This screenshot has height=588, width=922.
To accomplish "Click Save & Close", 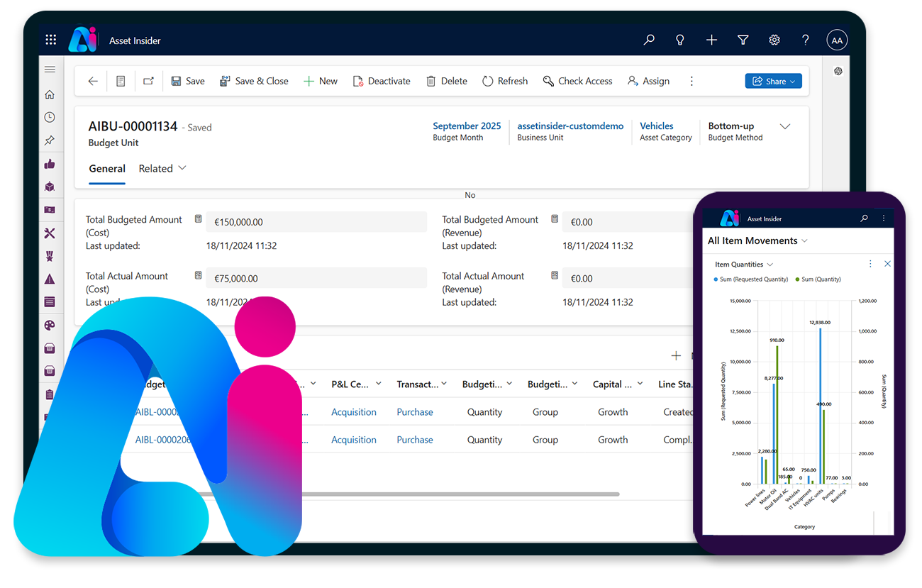I will coord(254,81).
